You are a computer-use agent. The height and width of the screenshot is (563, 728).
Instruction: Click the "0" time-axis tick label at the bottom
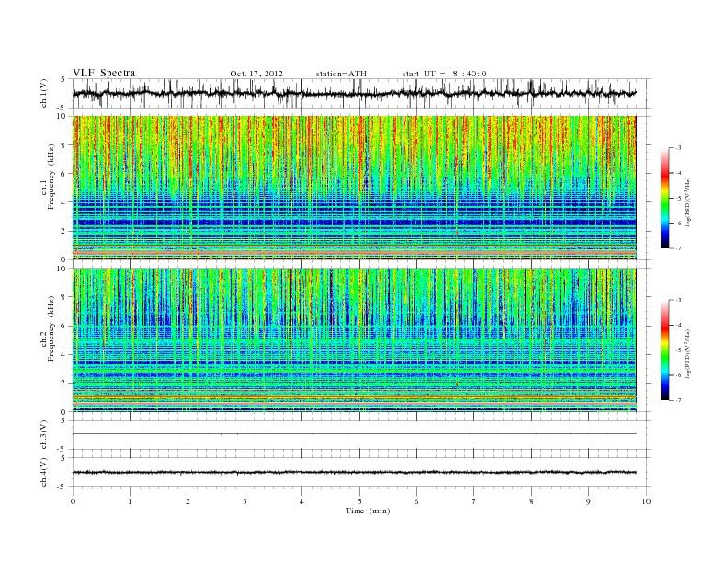73,501
